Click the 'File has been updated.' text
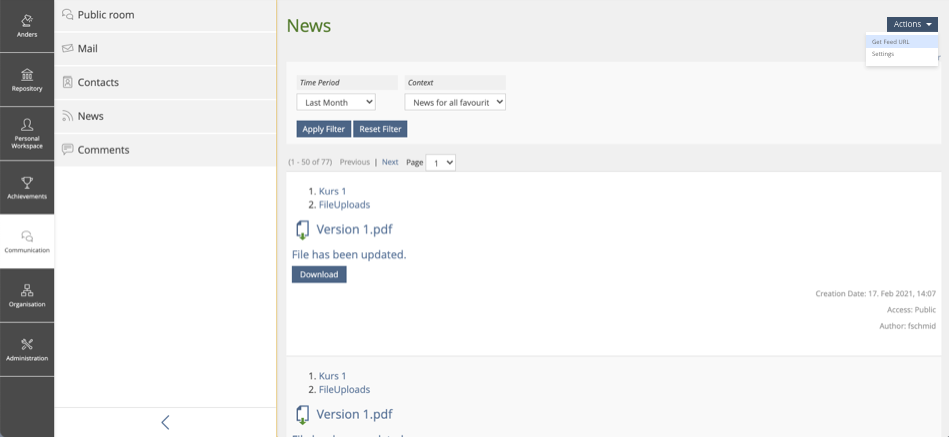The height and width of the screenshot is (438, 949). pos(349,255)
